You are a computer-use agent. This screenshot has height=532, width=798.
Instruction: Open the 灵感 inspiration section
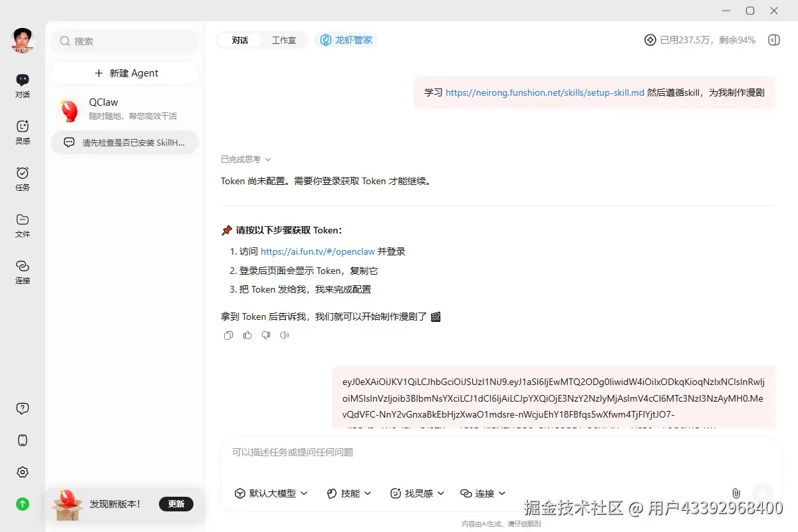(23, 132)
